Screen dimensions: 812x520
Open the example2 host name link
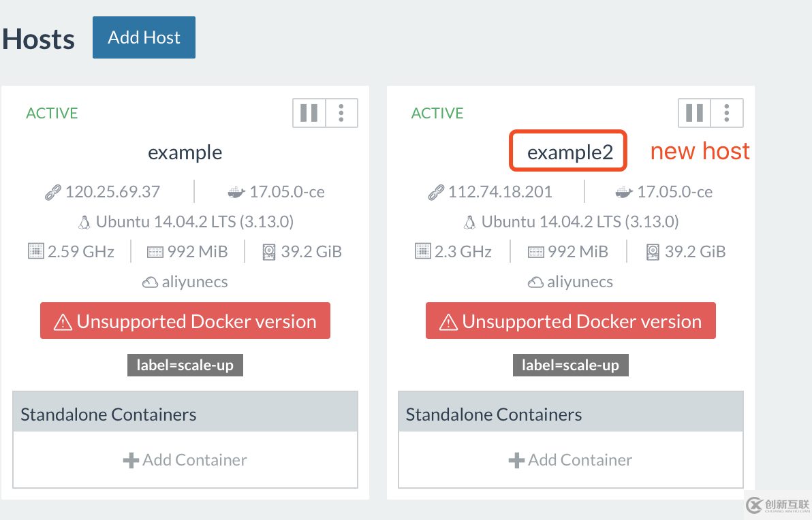pyautogui.click(x=569, y=152)
